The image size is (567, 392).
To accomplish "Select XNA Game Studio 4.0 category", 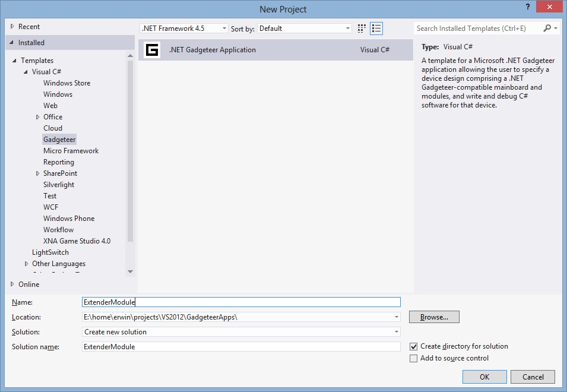I will tap(77, 241).
